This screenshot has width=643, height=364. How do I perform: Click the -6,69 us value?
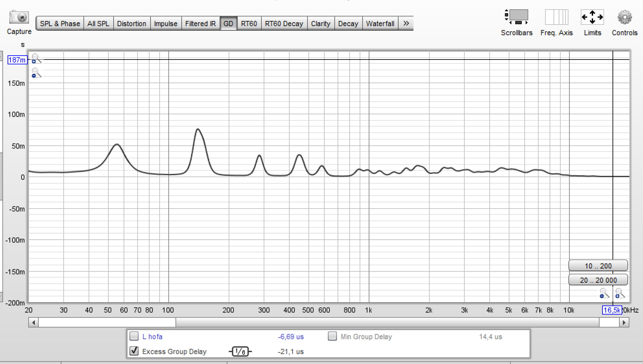pos(291,337)
